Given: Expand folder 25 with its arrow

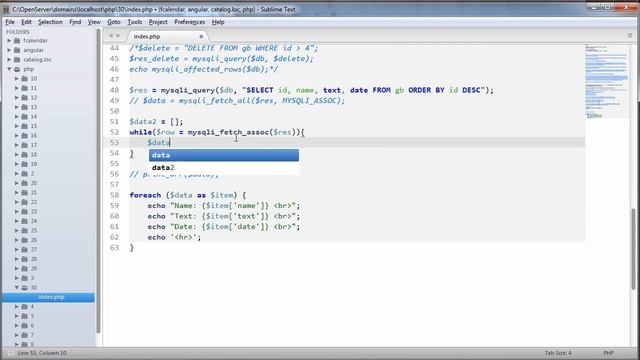Looking at the screenshot, I should point(17,230).
